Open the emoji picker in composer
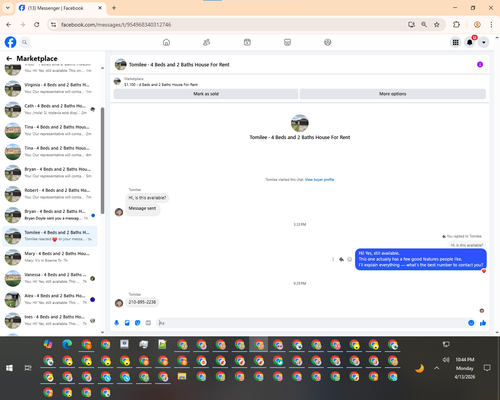500x400 pixels. pyautogui.click(x=471, y=323)
